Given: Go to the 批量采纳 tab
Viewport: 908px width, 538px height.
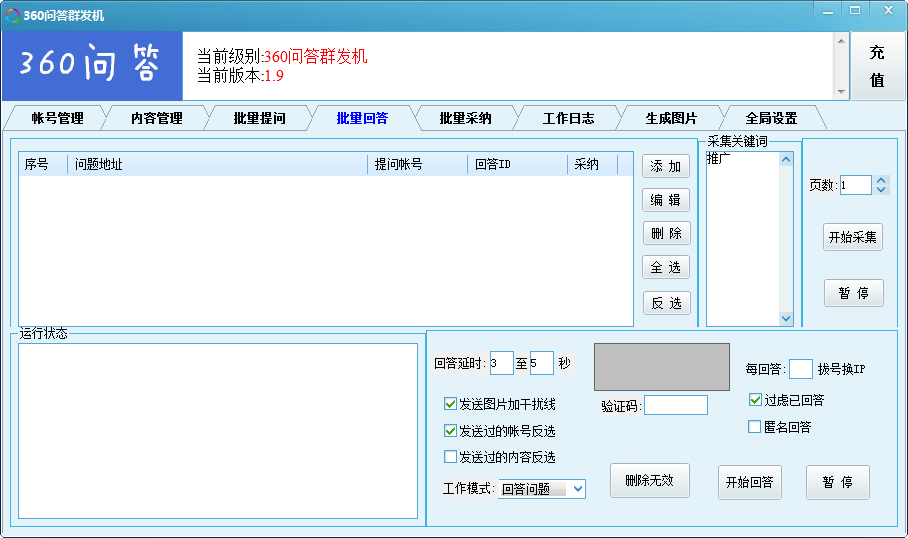Looking at the screenshot, I should tap(466, 118).
